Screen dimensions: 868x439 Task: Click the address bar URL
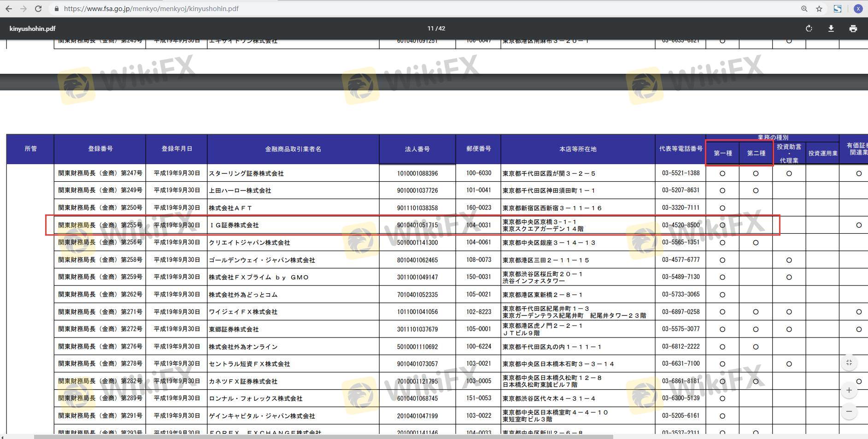pos(151,9)
